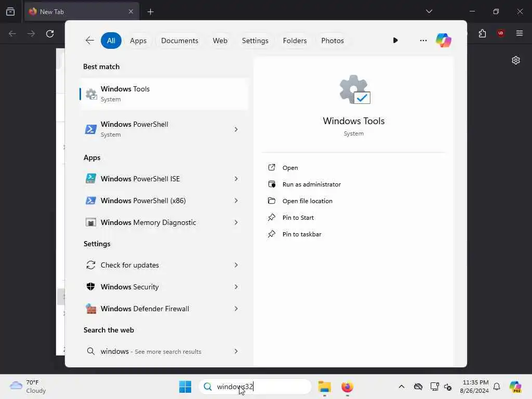This screenshot has height=399, width=532.
Task: Open Copilot icon in search panel
Action: [443, 41]
